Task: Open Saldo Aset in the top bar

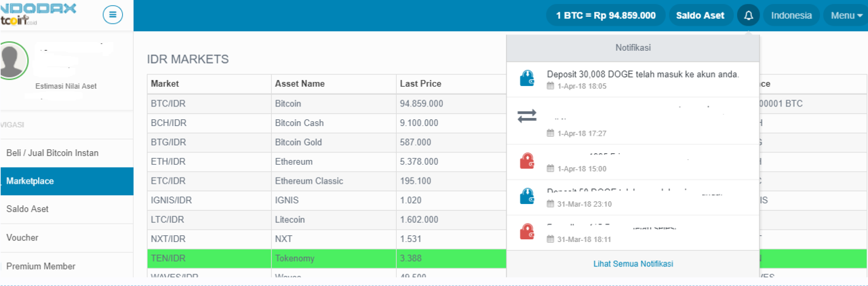Action: point(700,16)
